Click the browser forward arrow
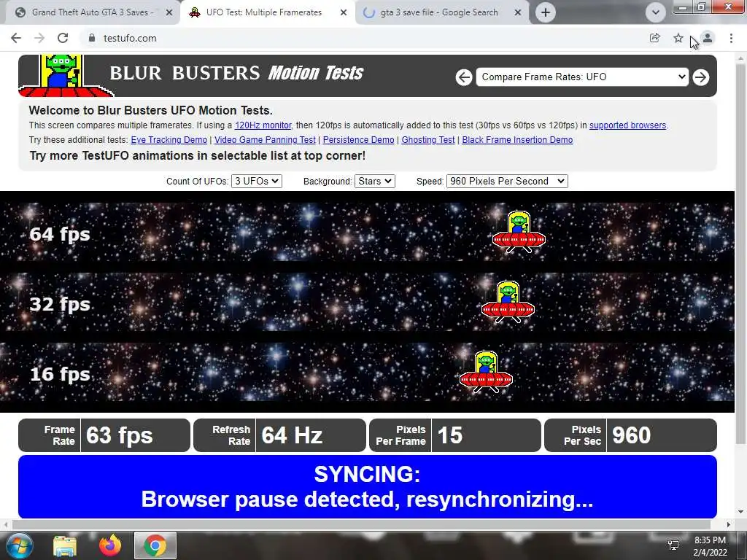Viewport: 747px width, 560px height. [x=39, y=38]
